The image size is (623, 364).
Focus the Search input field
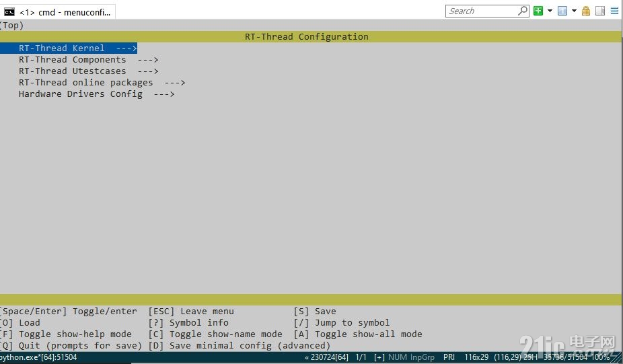click(x=482, y=11)
